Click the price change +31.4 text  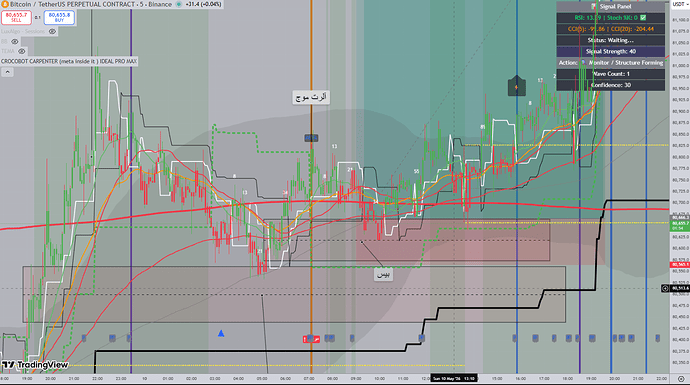(x=203, y=4)
